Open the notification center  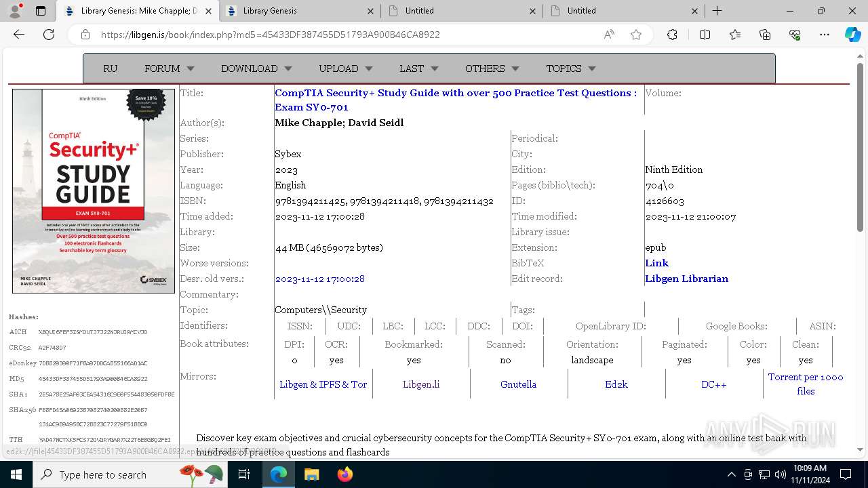pos(846,474)
